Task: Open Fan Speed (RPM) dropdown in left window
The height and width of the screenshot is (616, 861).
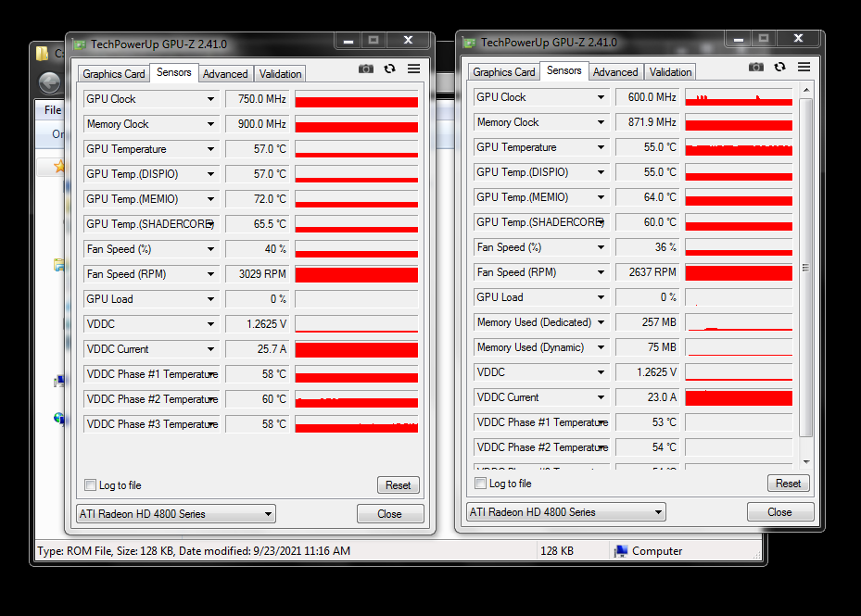Action: (x=210, y=274)
